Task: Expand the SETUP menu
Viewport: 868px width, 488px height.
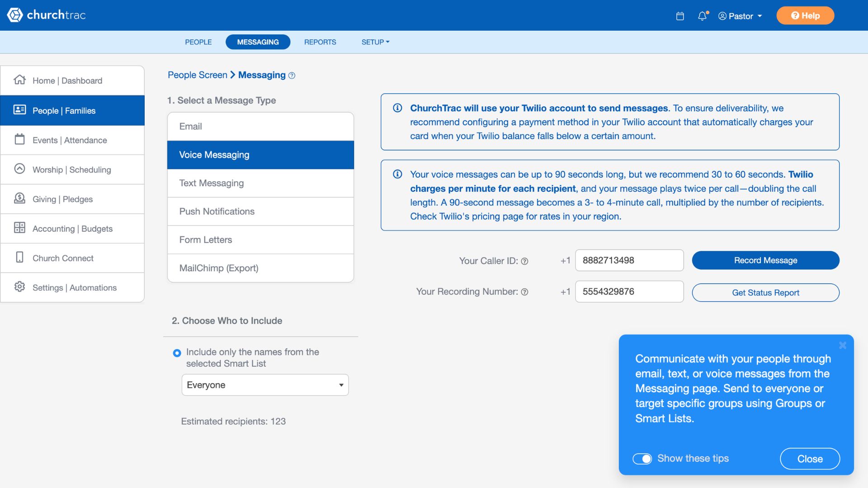Action: coord(375,42)
